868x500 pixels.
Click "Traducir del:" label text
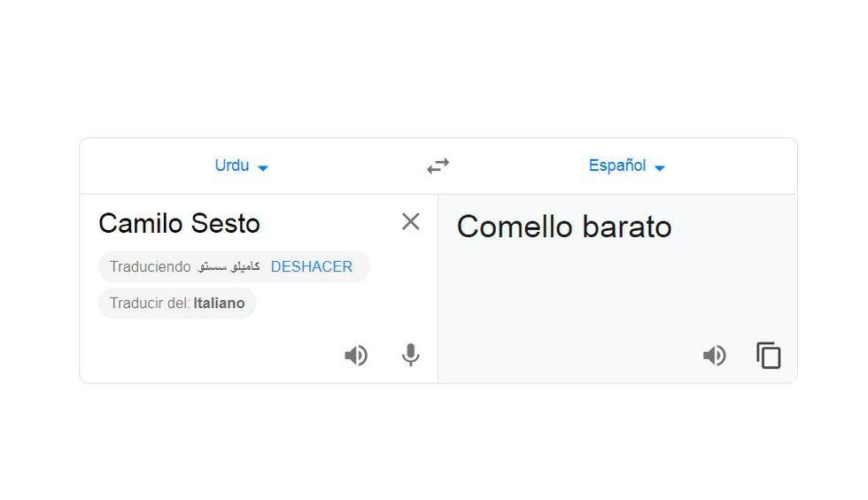pos(150,304)
